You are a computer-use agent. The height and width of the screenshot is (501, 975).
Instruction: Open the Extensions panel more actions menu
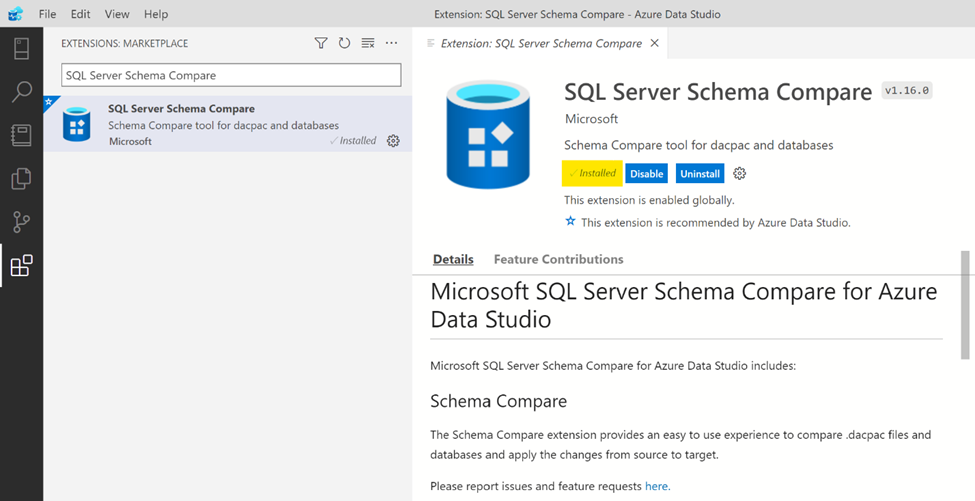pos(392,43)
